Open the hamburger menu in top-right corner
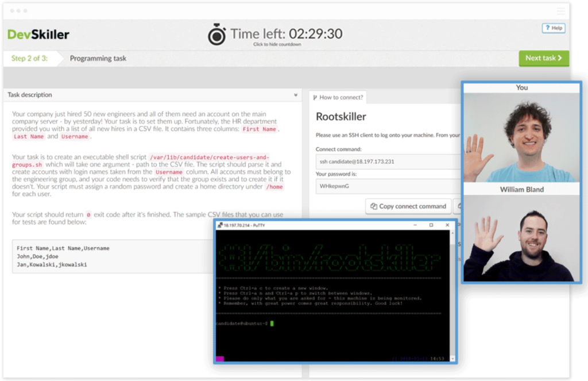This screenshot has width=588, height=381. [560, 11]
